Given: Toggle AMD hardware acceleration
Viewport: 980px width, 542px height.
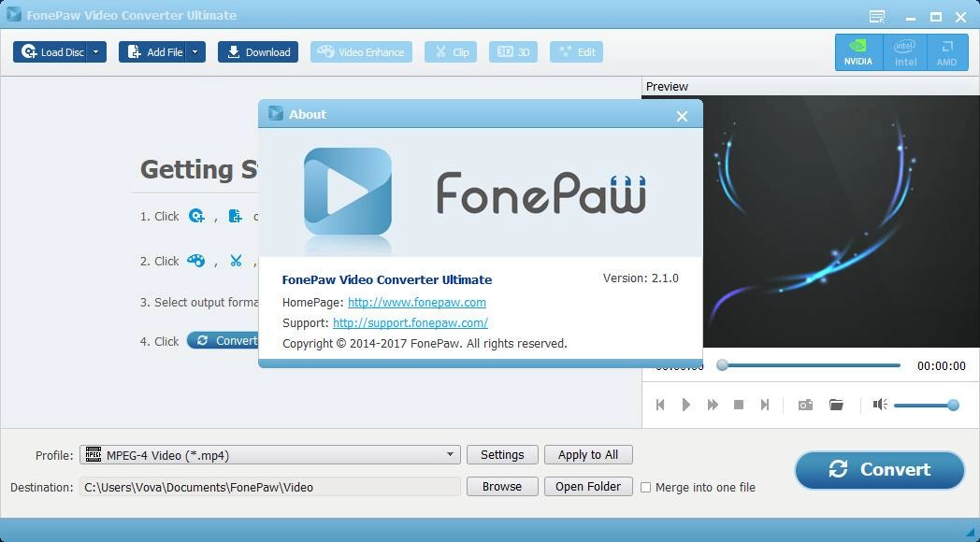Looking at the screenshot, I should [x=947, y=51].
